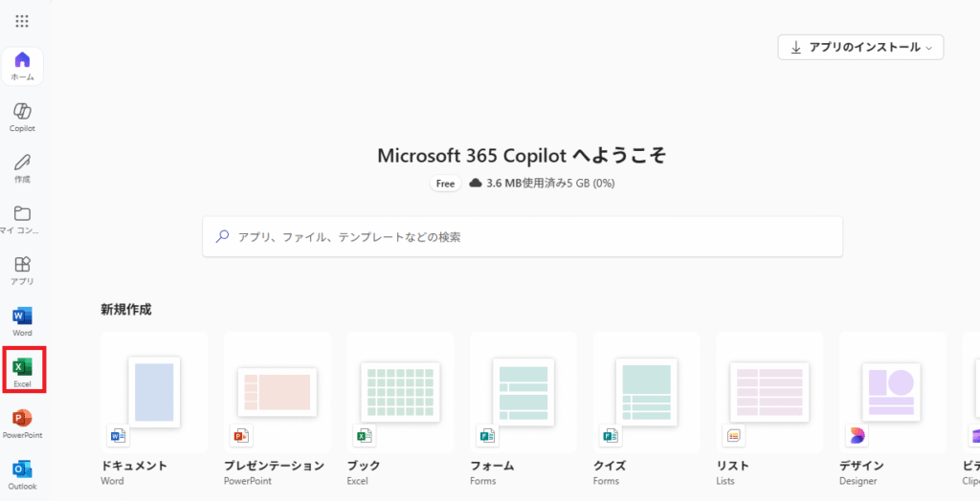Open Copilot from the sidebar
Screen dimensions: 980x501
23,118
